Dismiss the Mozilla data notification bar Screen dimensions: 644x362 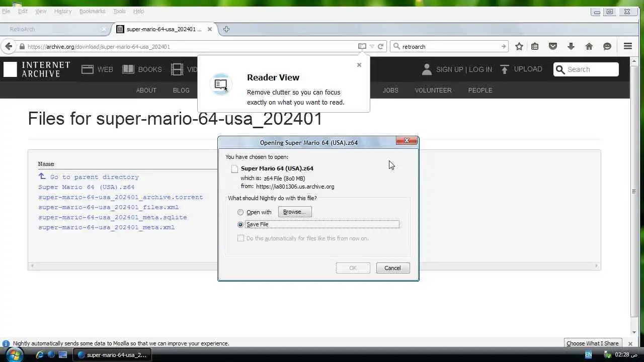click(630, 344)
